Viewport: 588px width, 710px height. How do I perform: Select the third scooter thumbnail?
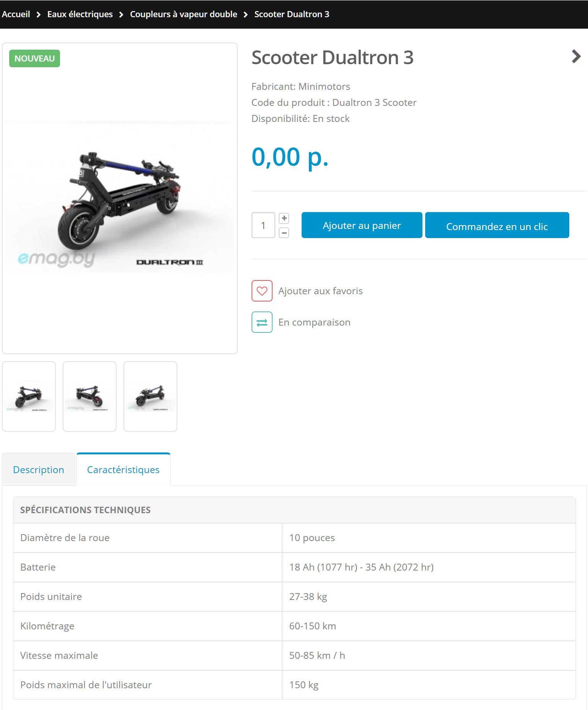[x=150, y=396]
